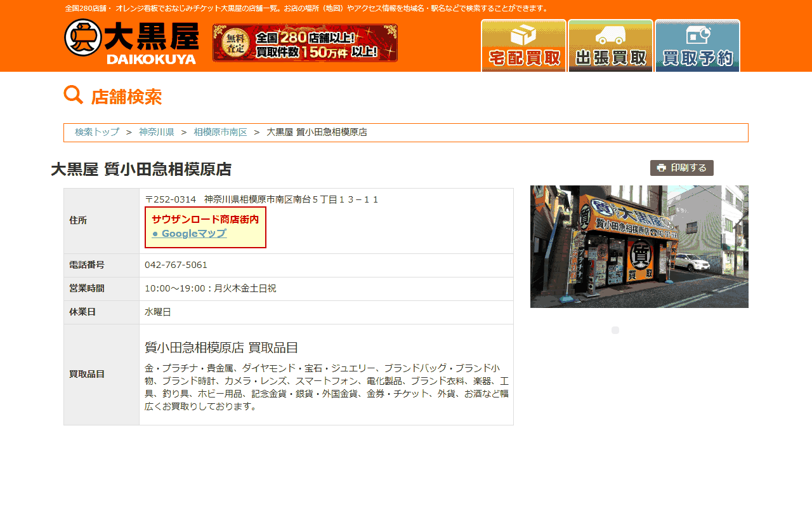Screen dimensions: 812x508
Task: Click the store title 大黒屋 質小田急相模原店
Action: (x=141, y=170)
